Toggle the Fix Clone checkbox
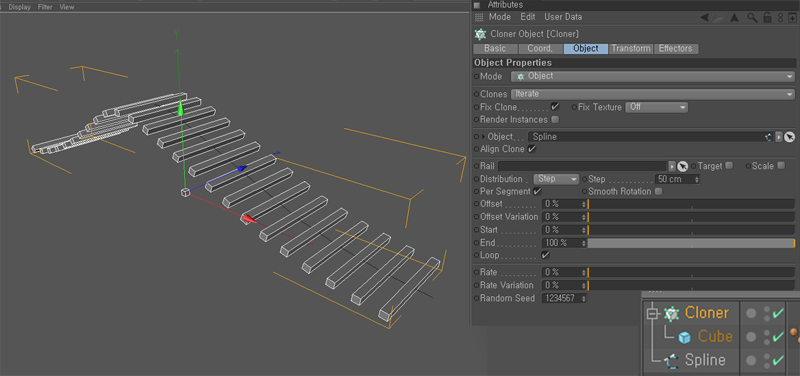The image size is (800, 376). point(555,107)
